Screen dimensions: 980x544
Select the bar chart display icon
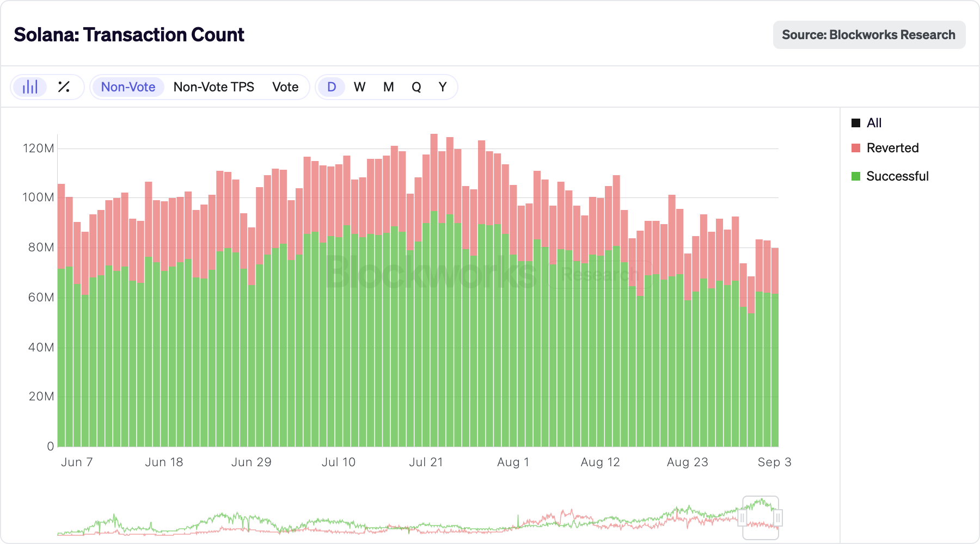[29, 86]
